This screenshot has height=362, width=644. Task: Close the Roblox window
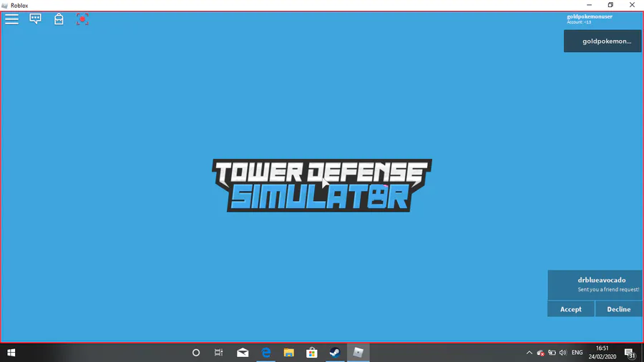[x=632, y=5]
